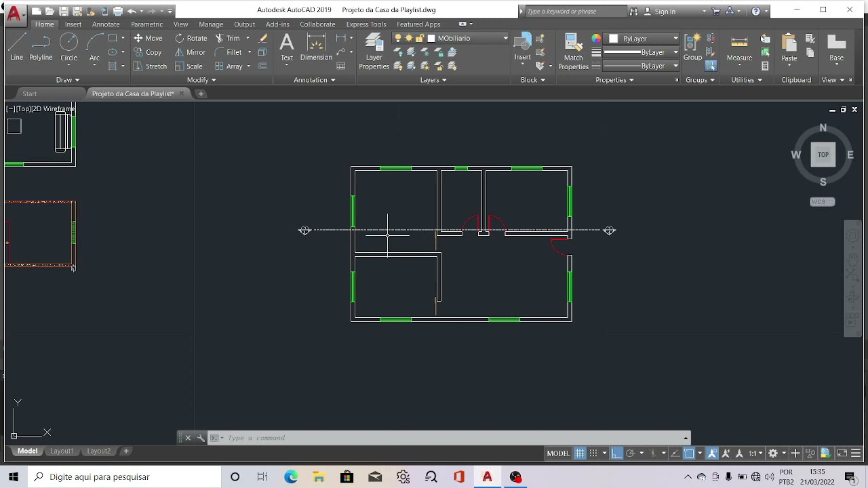Click the Sign In button
Viewport: 868px width, 488px height.
coord(665,11)
